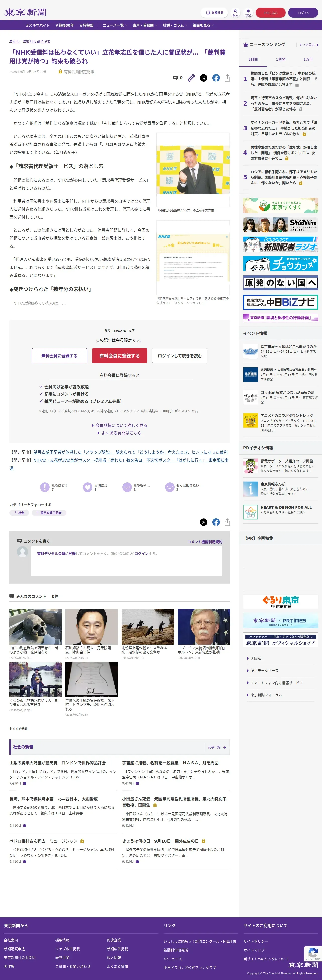Image resolution: width=322 pixels, height=980 pixels.
Task: Click the footer 東京新聞 logo
Action: tap(303, 965)
